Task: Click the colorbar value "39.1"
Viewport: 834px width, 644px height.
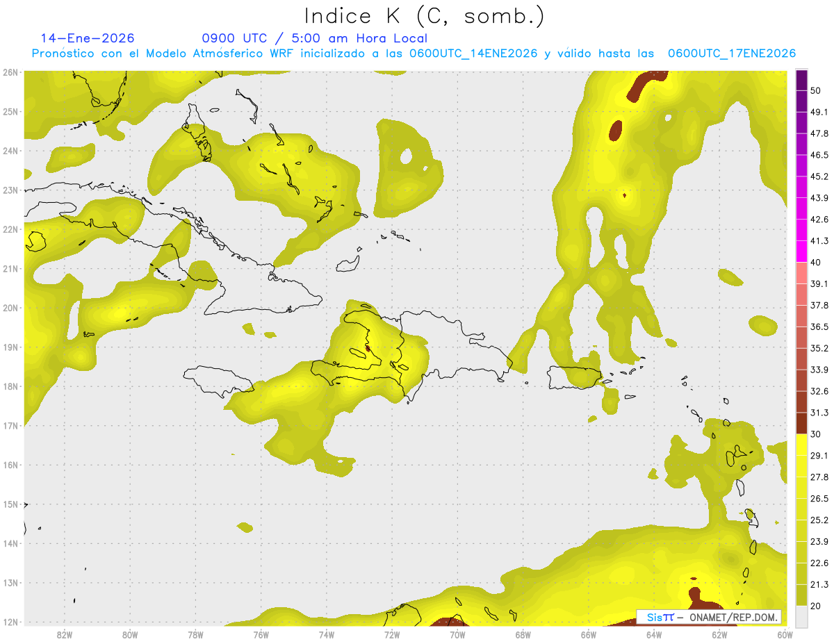Action: point(819,283)
